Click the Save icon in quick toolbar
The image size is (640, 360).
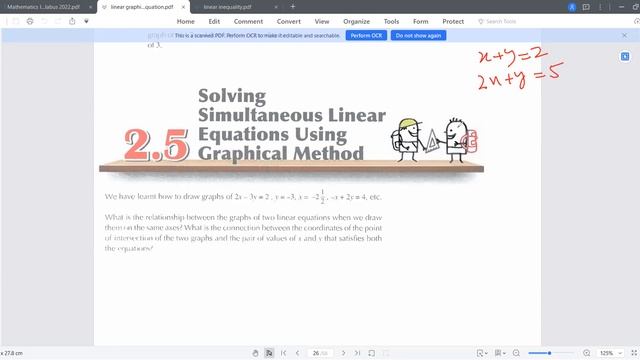point(16,21)
